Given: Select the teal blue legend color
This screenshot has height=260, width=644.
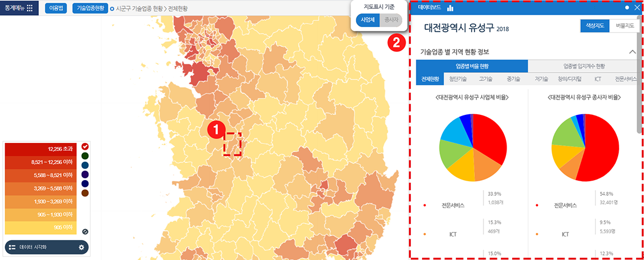Looking at the screenshot, I should (85, 165).
